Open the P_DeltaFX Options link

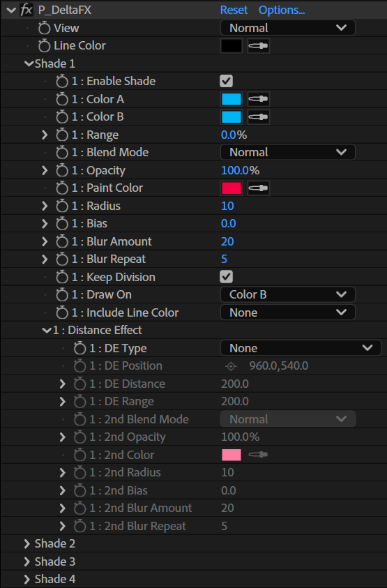pyautogui.click(x=282, y=10)
